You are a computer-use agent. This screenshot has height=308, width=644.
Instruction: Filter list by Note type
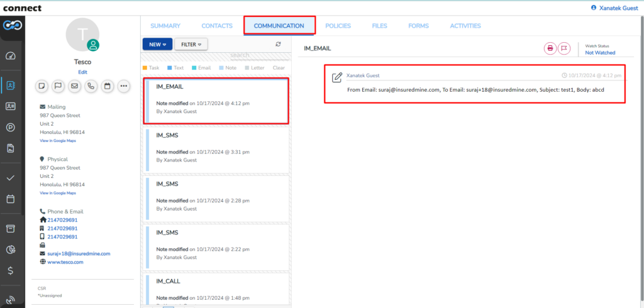(228, 68)
